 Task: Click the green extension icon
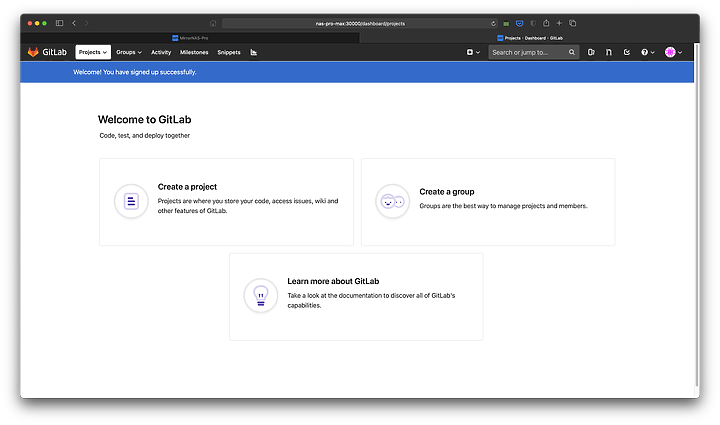click(506, 23)
